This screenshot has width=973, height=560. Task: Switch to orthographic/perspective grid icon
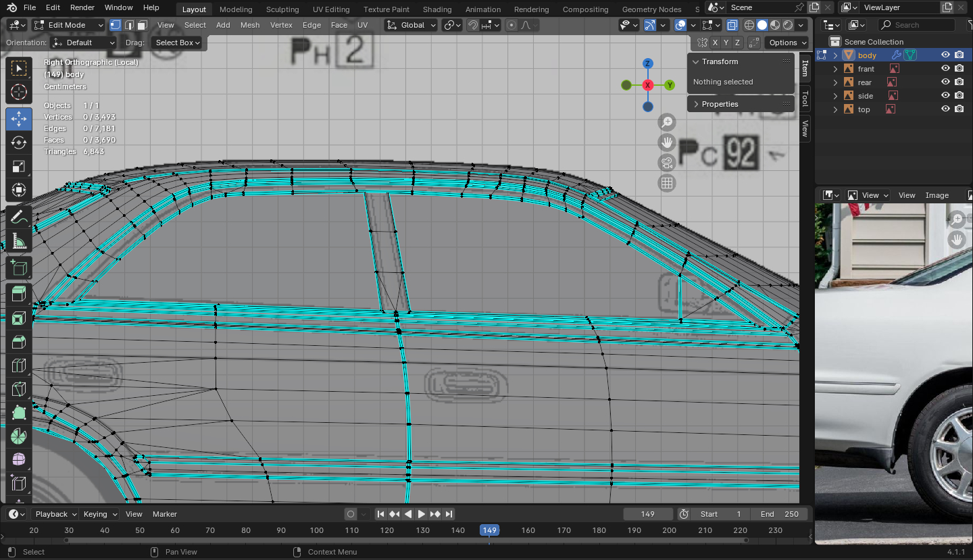click(667, 183)
